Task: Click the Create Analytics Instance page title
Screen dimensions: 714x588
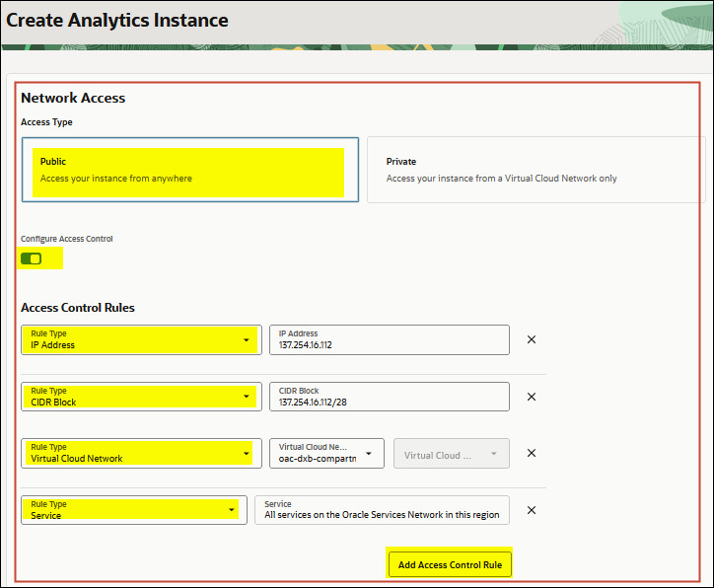Action: [117, 20]
